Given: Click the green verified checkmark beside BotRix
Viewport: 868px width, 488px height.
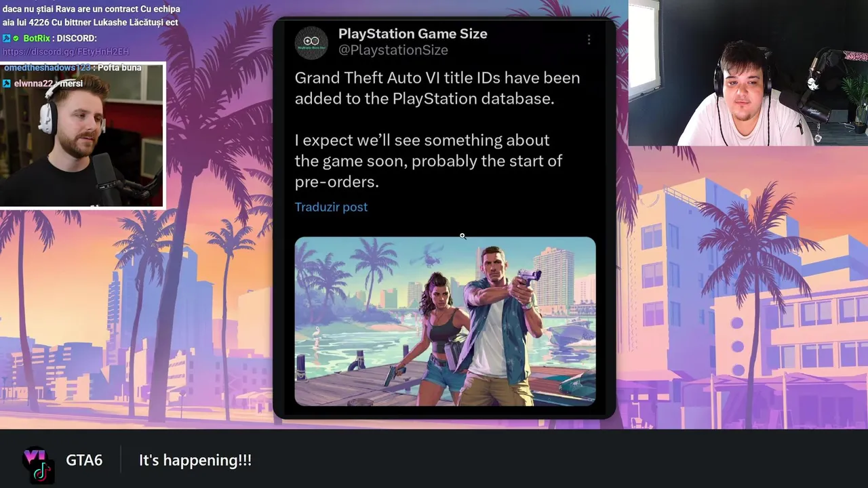Looking at the screenshot, I should tap(16, 39).
